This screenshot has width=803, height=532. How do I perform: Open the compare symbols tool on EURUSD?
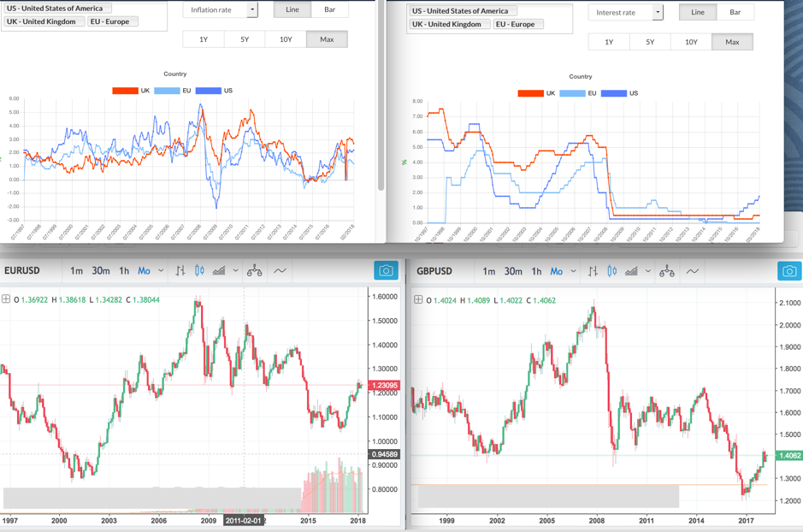[255, 271]
